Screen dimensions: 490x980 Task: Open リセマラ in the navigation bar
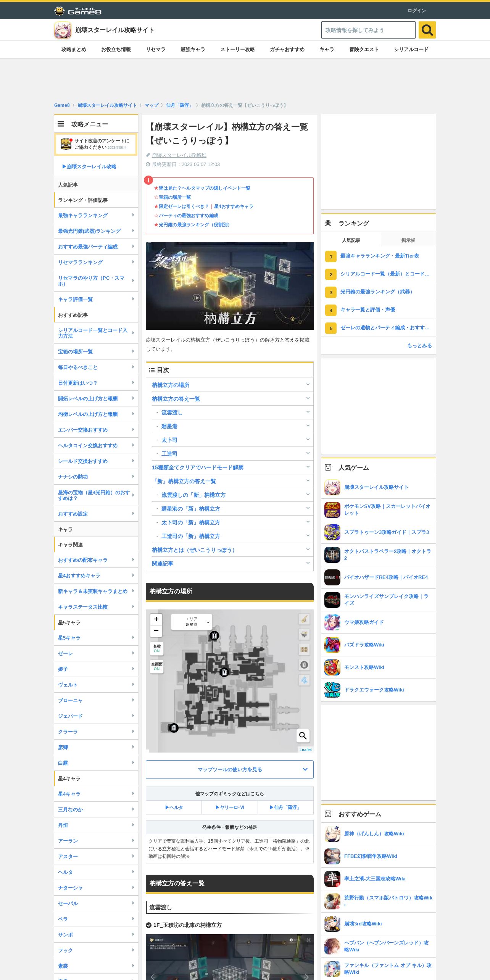[156, 49]
